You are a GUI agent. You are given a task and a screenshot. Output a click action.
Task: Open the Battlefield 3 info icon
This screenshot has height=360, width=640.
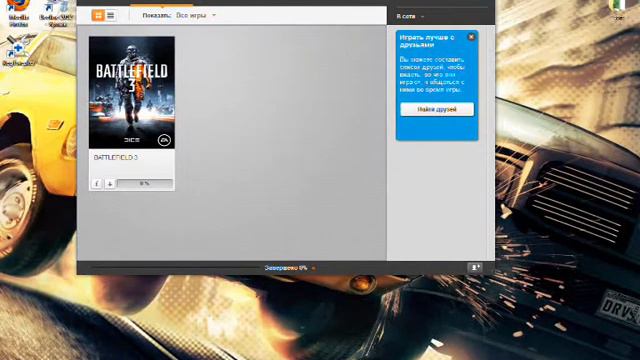point(97,184)
